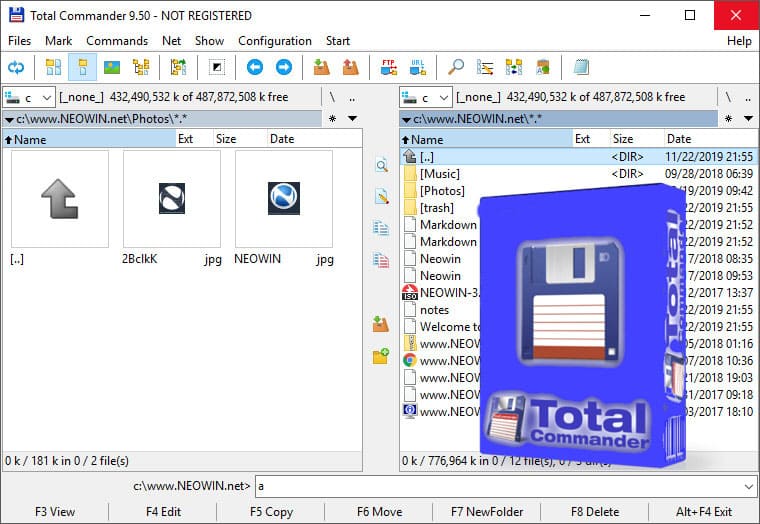Open the Files menu

pos(19,41)
